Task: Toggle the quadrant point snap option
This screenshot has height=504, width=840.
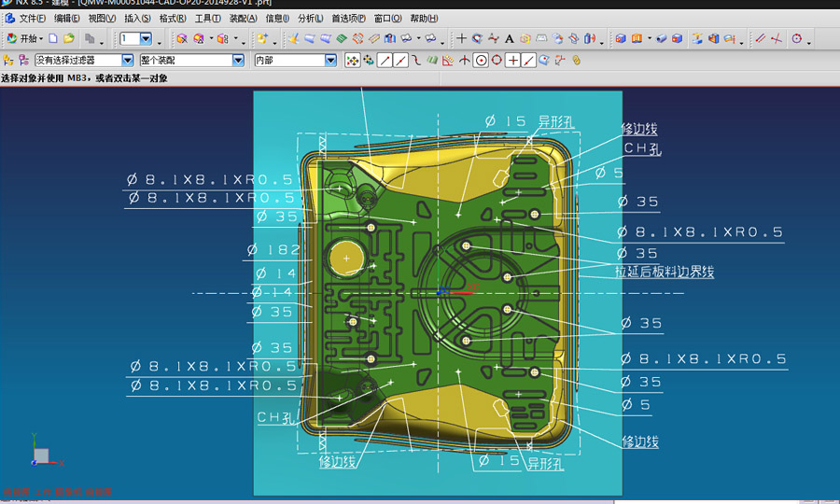Action: [x=497, y=61]
